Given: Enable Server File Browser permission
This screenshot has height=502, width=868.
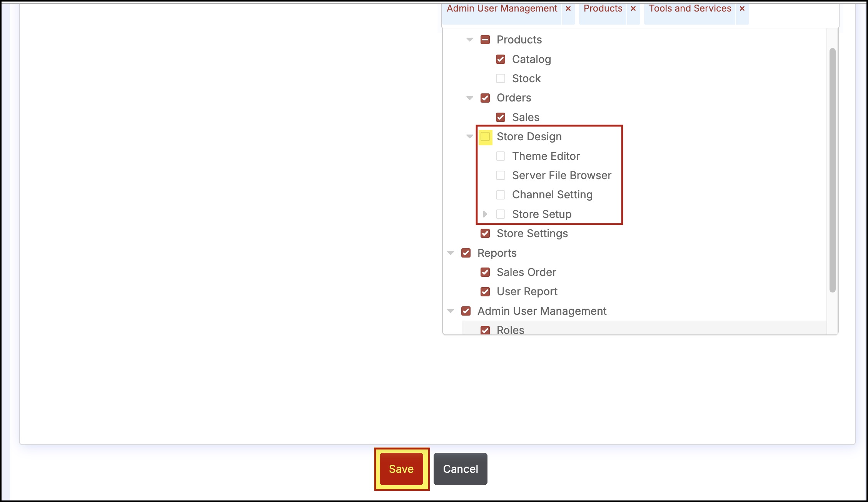Looking at the screenshot, I should [501, 175].
